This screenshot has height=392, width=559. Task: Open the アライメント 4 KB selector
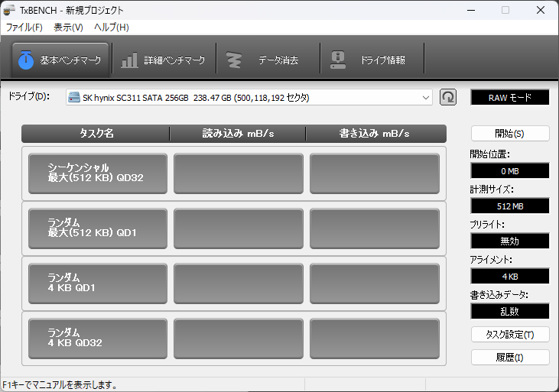coord(509,276)
